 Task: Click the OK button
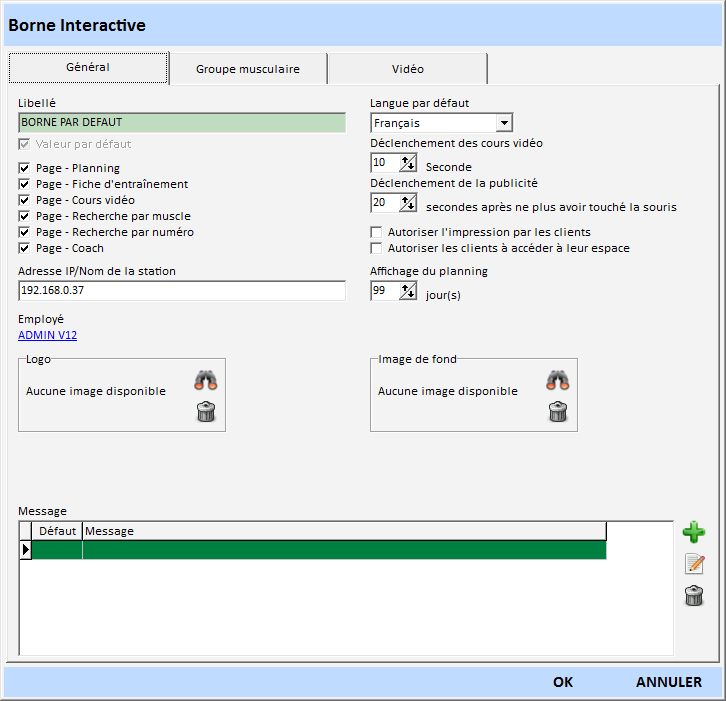[563, 682]
